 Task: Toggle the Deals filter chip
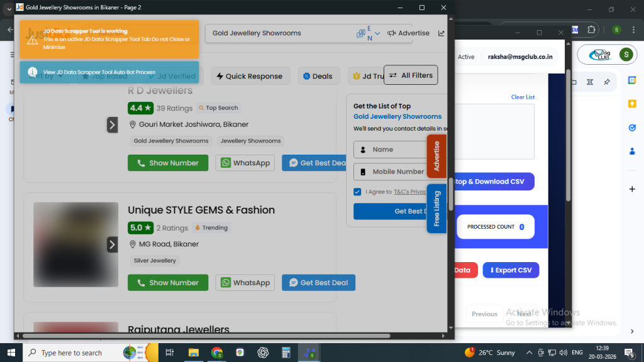pyautogui.click(x=318, y=76)
